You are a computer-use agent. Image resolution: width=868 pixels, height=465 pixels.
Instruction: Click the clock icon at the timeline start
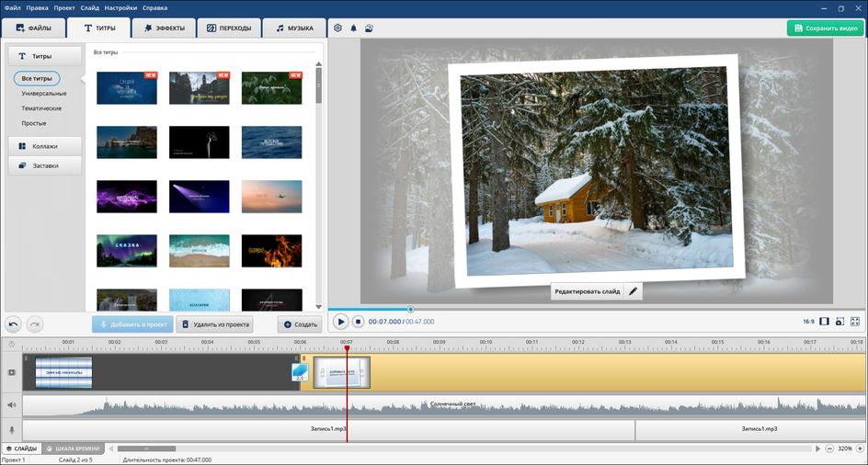pyautogui.click(x=12, y=345)
